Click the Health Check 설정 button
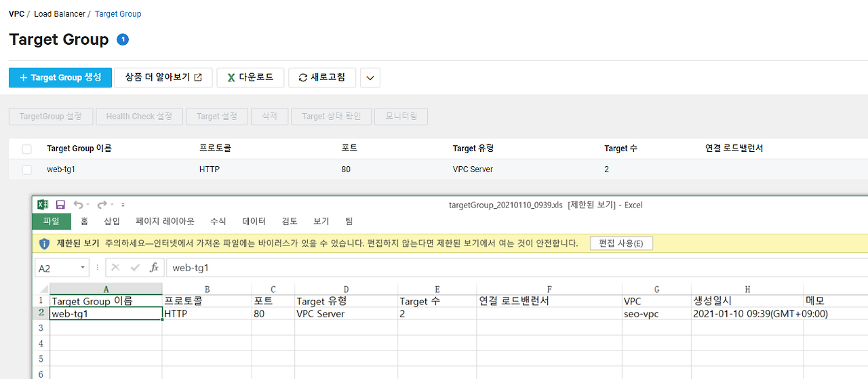 pyautogui.click(x=139, y=117)
